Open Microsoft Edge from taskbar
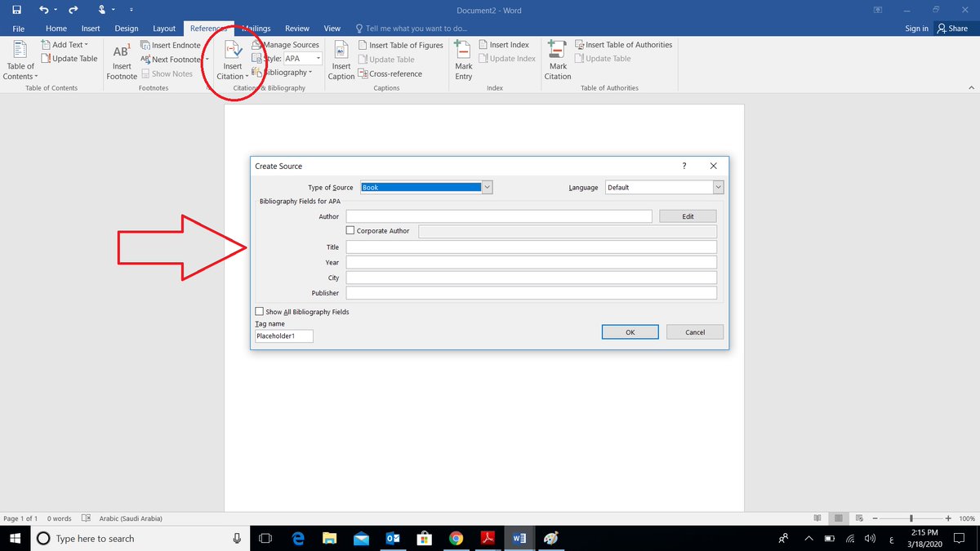 tap(298, 538)
